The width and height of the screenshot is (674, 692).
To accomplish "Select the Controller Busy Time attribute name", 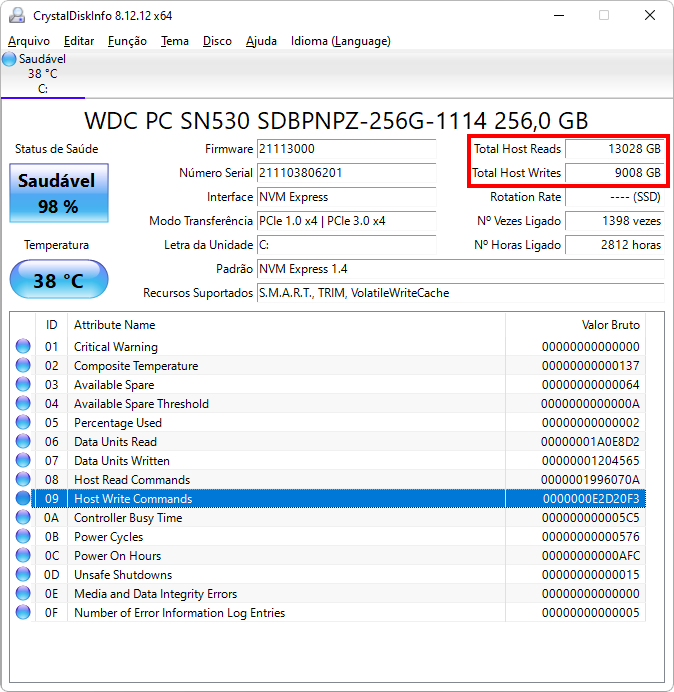I will (x=128, y=518).
